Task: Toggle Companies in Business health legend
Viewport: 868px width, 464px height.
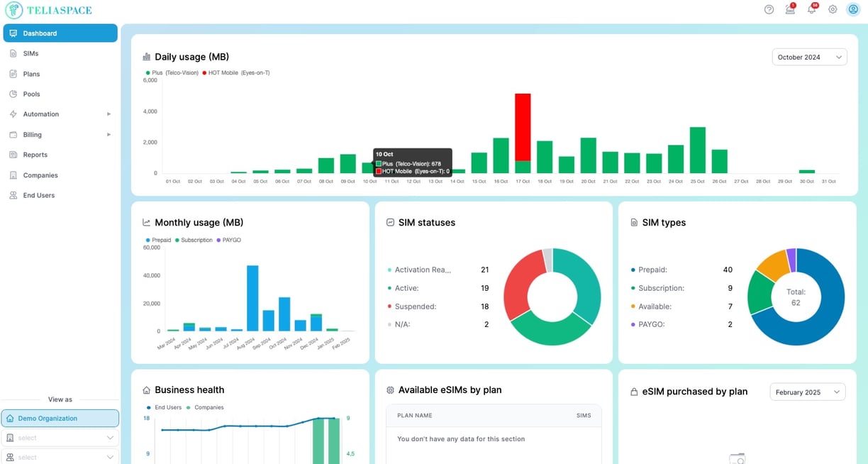Action: click(205, 407)
